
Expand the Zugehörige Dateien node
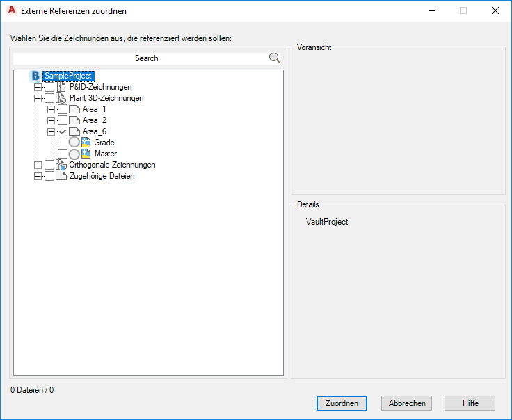(38, 176)
